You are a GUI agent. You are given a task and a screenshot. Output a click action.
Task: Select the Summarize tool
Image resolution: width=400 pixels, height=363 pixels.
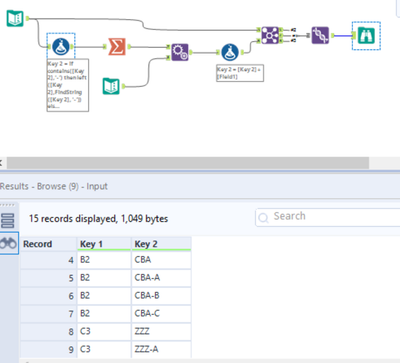(117, 46)
